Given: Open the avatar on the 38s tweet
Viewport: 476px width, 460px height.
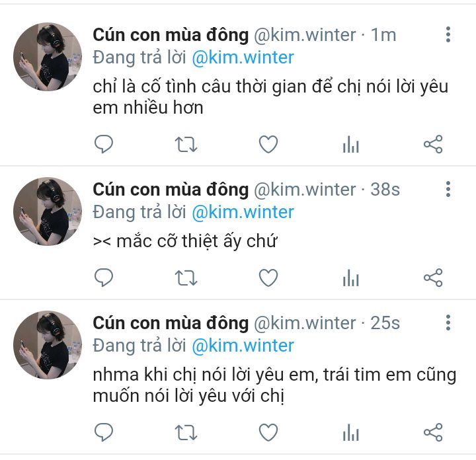Looking at the screenshot, I should point(48,211).
